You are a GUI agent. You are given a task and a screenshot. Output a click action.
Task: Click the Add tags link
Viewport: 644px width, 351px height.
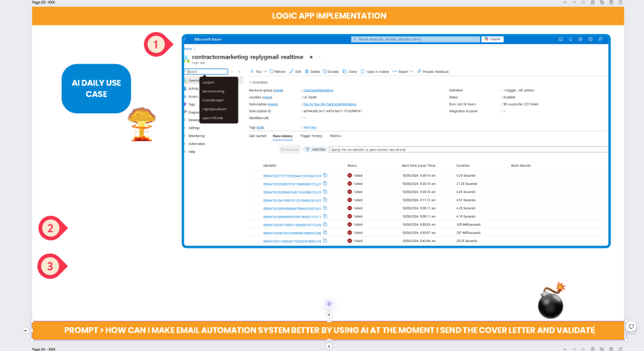tap(309, 128)
